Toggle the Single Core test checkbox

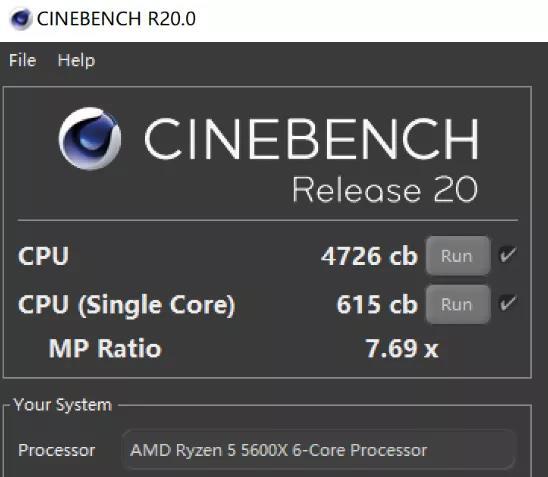pos(507,303)
